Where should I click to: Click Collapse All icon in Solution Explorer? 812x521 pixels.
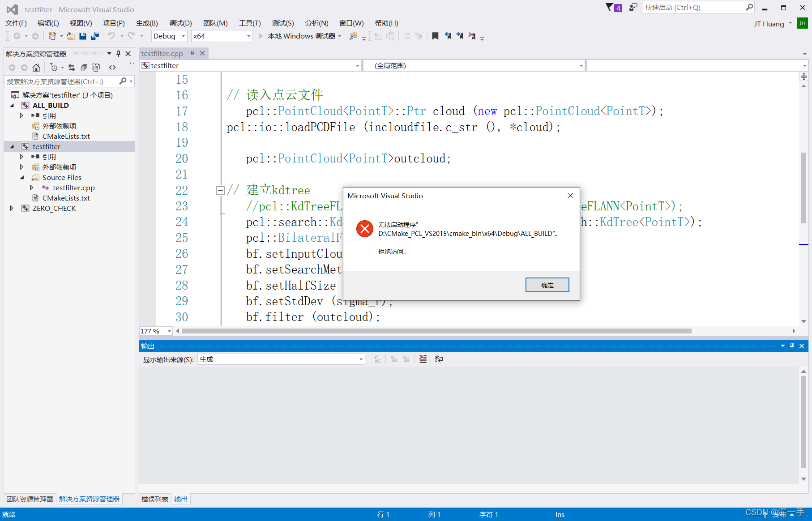click(84, 68)
